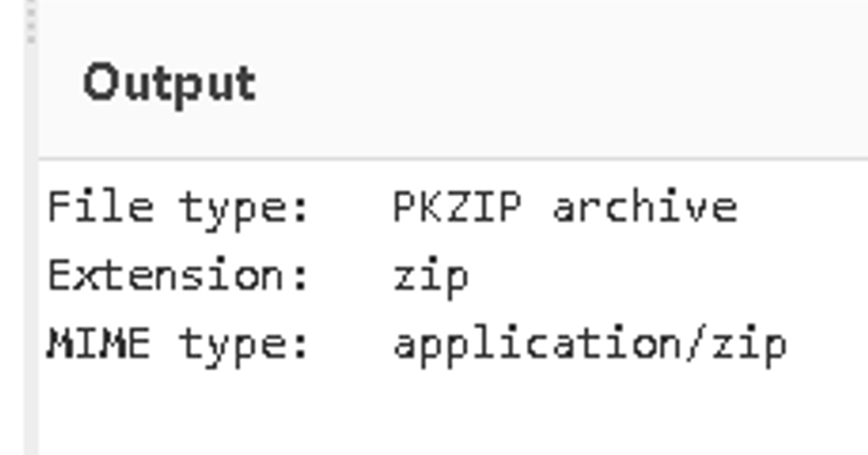Click the "zip" extension value
Image resolution: width=868 pixels, height=455 pixels.
point(431,277)
